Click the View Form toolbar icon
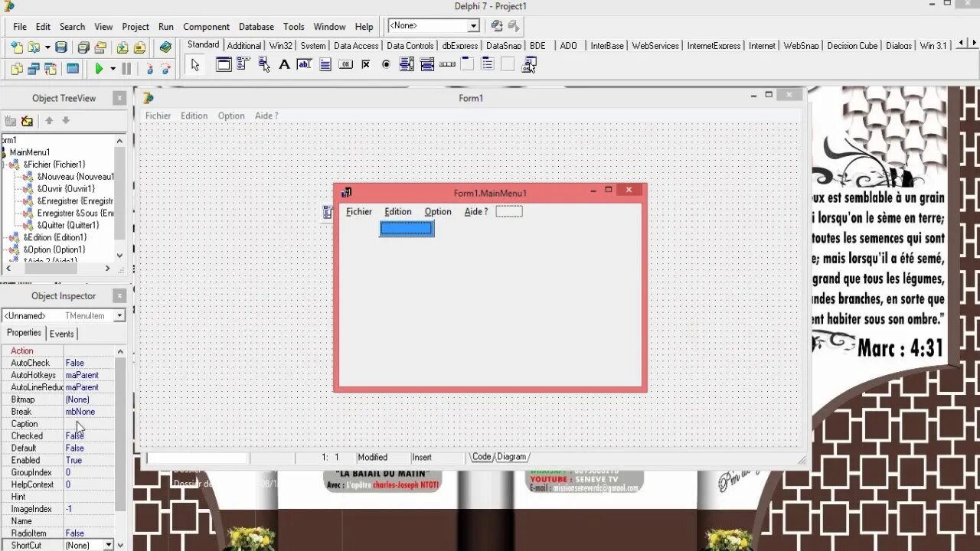980x551 pixels. click(x=34, y=69)
